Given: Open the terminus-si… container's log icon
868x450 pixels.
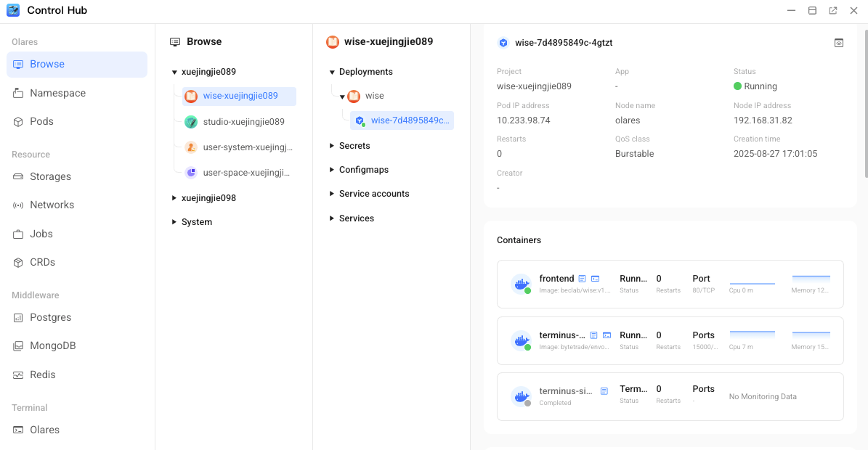Looking at the screenshot, I should coord(604,391).
